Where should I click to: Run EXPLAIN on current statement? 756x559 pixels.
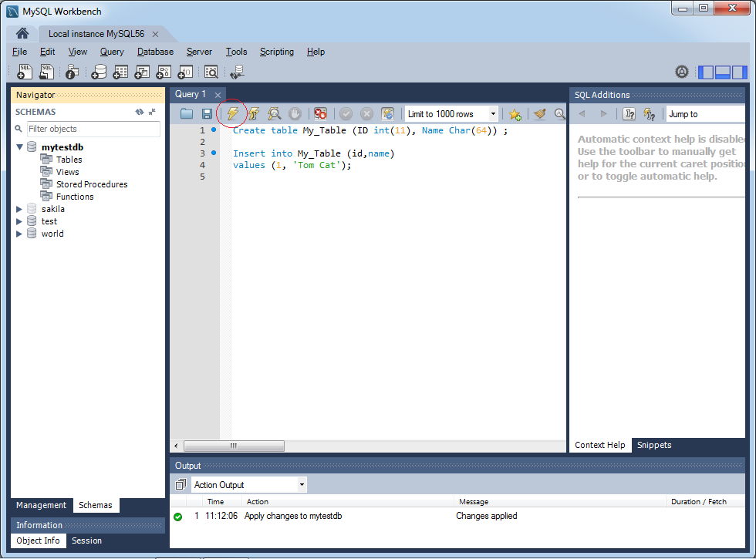(275, 114)
